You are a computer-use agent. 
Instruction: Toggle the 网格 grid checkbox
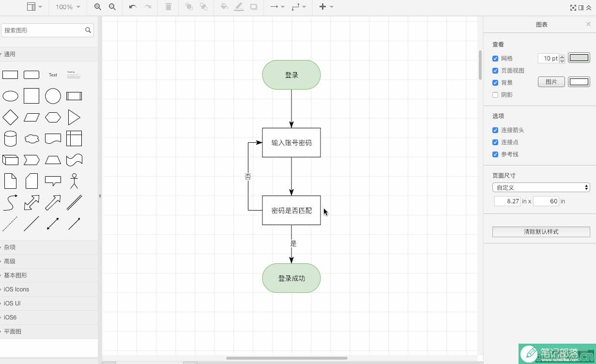tap(495, 59)
